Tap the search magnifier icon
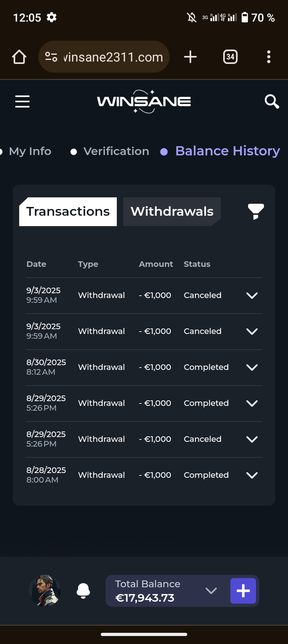Viewport: 288px width, 644px height. click(x=272, y=101)
